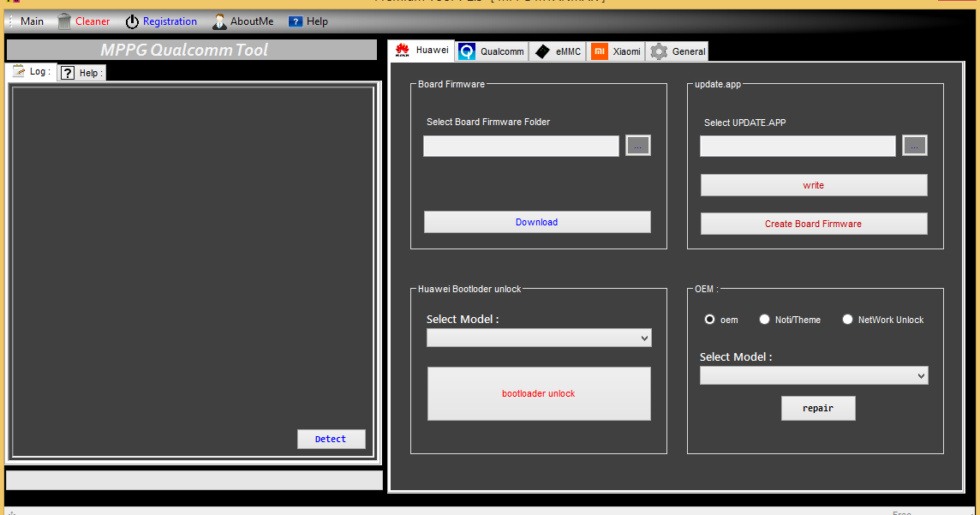Image resolution: width=980 pixels, height=515 pixels.
Task: Click the Registration power icon
Action: (x=132, y=21)
